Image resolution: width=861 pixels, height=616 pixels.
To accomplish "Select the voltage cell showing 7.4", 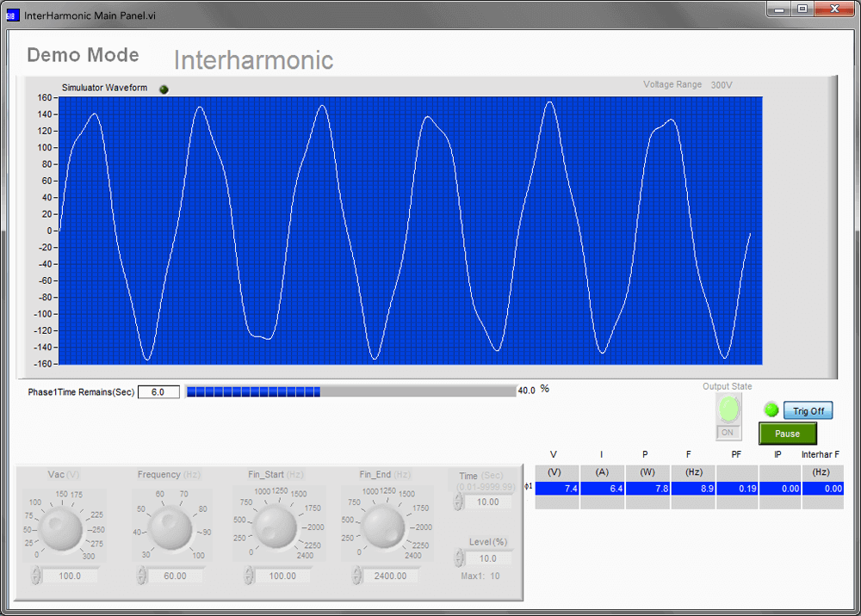I will (556, 488).
